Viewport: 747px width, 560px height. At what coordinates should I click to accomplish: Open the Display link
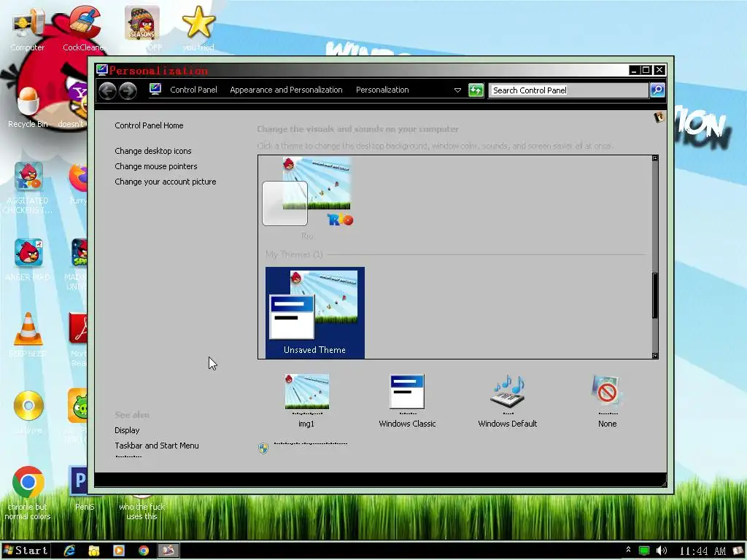pos(127,430)
